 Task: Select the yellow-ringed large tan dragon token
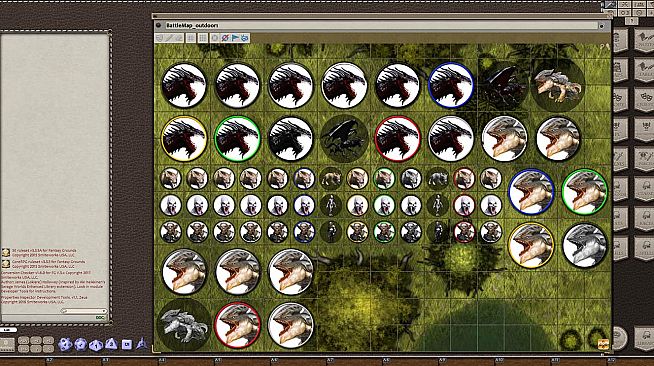click(x=531, y=245)
